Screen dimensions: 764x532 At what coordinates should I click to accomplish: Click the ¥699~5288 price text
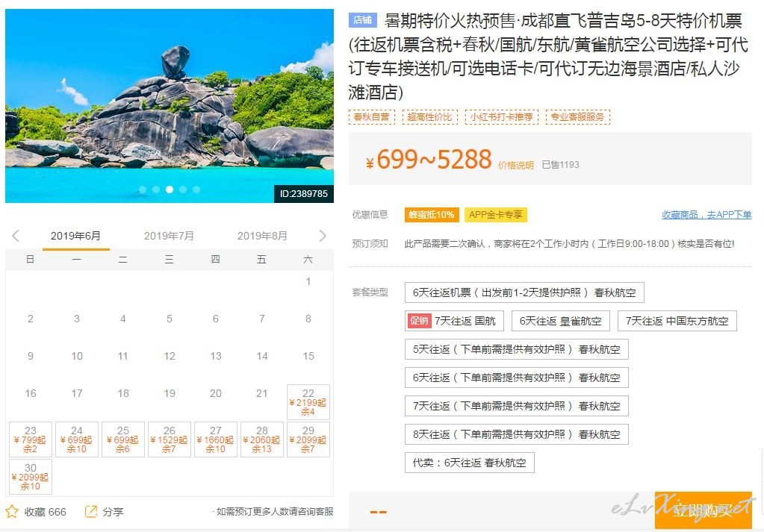(429, 159)
